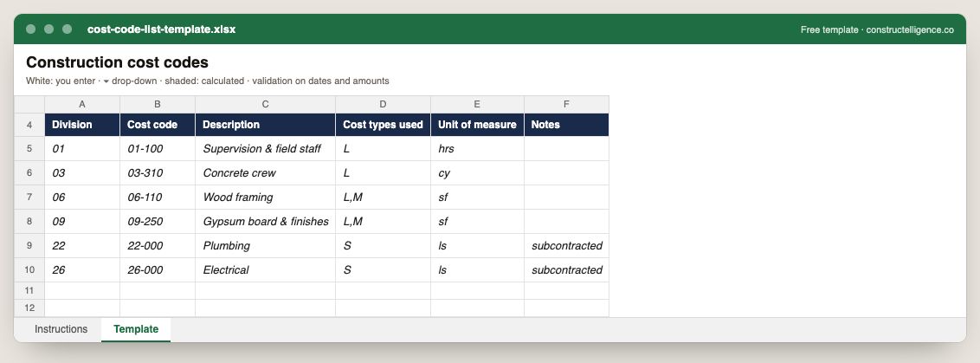Click the Notes header cell
980x363 pixels.
pyautogui.click(x=566, y=125)
